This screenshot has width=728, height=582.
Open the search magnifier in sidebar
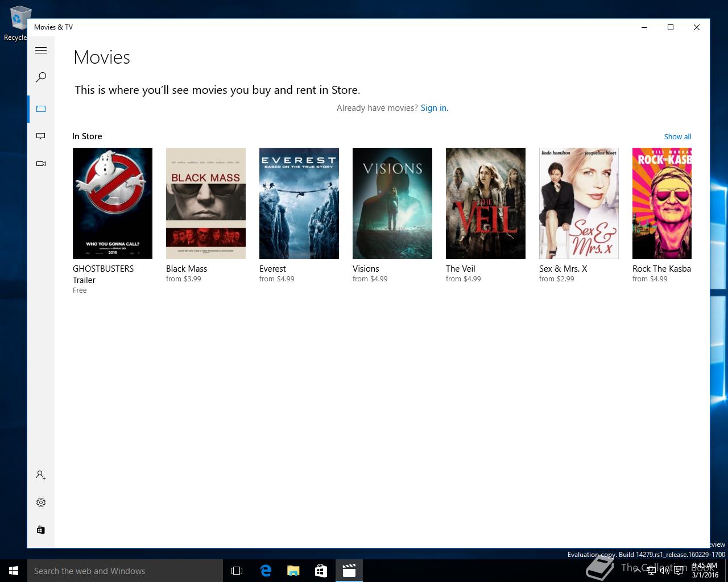tap(41, 77)
